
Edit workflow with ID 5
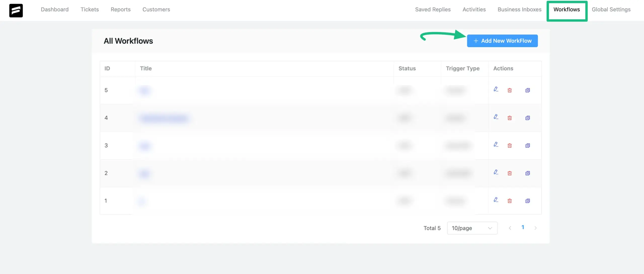(496, 89)
